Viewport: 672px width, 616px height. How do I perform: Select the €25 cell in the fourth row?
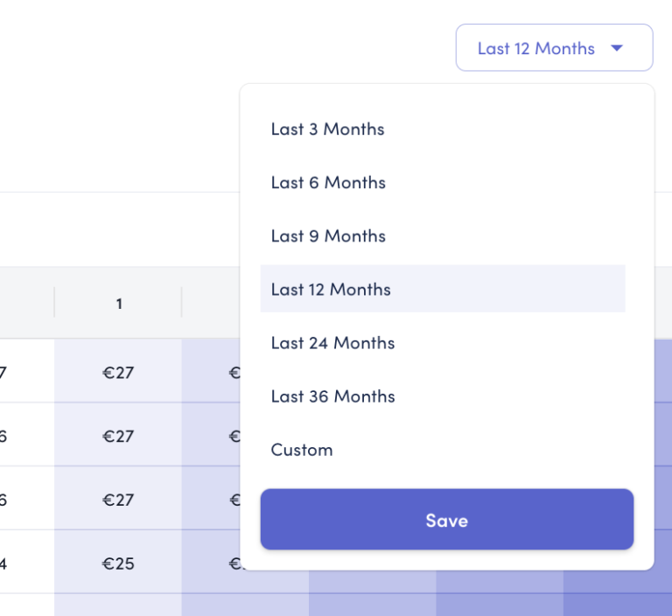coord(118,563)
